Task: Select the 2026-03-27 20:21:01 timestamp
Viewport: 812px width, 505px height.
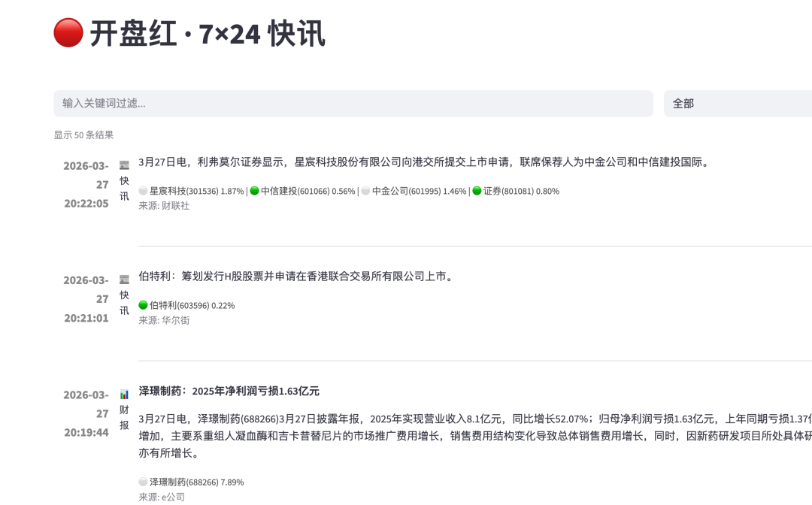Action: click(86, 299)
